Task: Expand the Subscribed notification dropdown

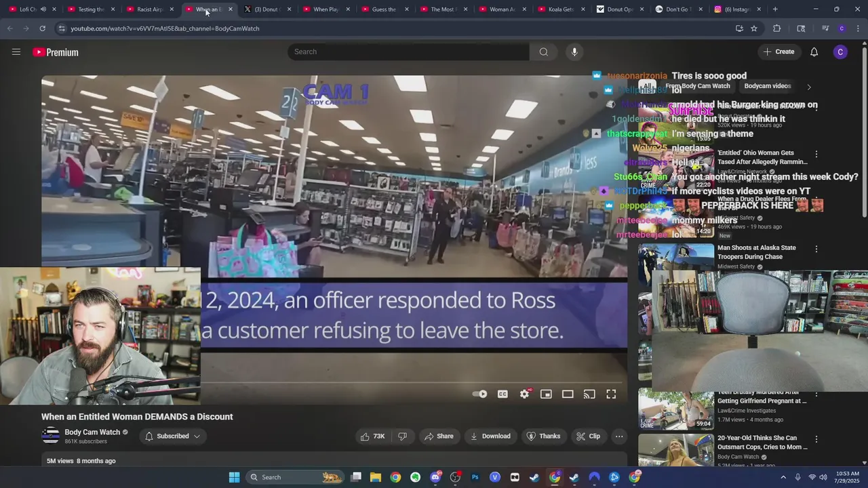Action: click(x=172, y=436)
